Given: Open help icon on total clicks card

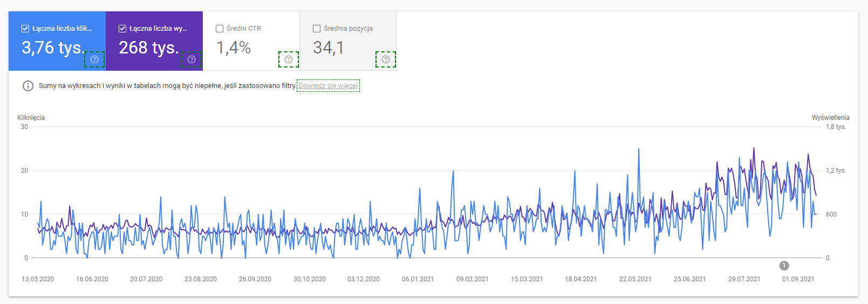Looking at the screenshot, I should click(94, 59).
